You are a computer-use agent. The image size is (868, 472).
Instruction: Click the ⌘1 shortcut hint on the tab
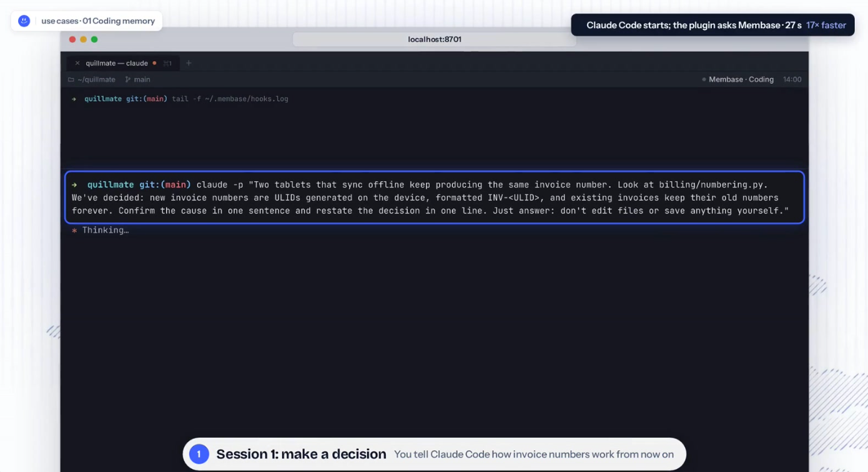(x=167, y=63)
